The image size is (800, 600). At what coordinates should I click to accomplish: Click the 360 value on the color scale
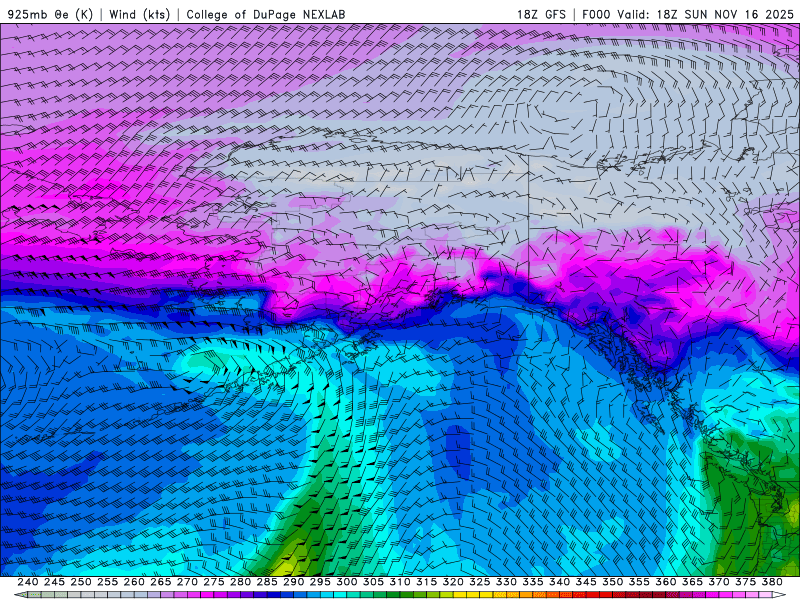click(666, 582)
